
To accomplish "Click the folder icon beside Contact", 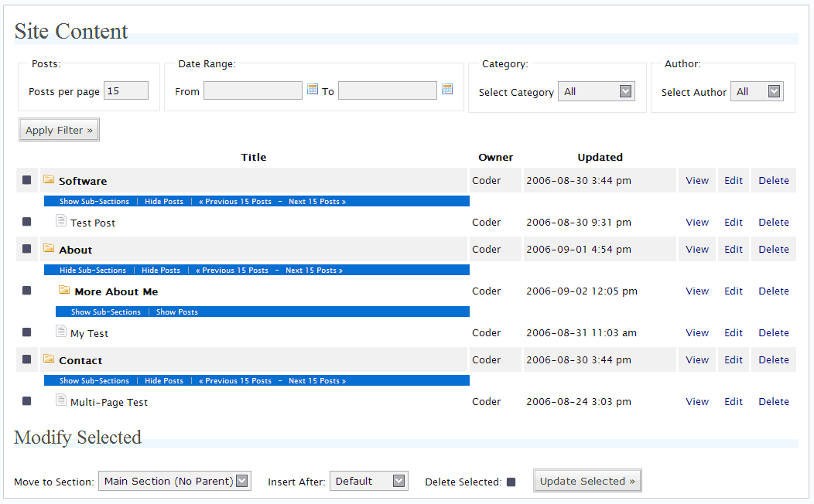I will 50,359.
